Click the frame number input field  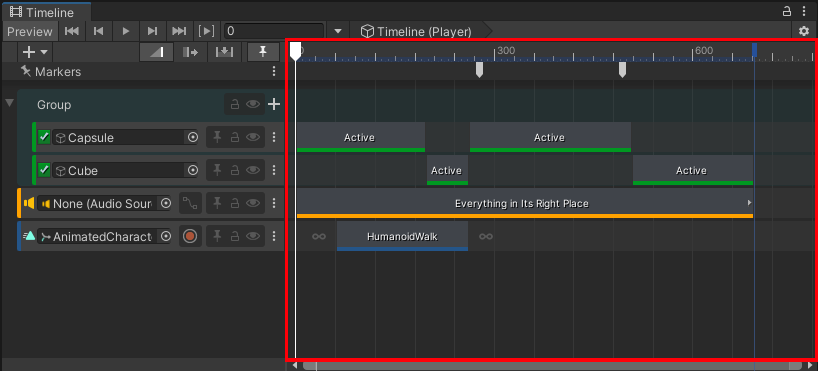coord(274,31)
